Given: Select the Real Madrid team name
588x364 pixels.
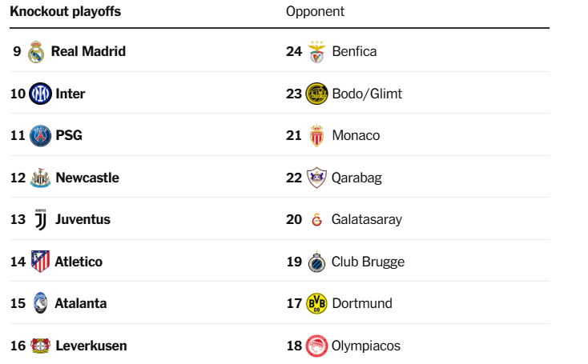Looking at the screenshot, I should [88, 51].
